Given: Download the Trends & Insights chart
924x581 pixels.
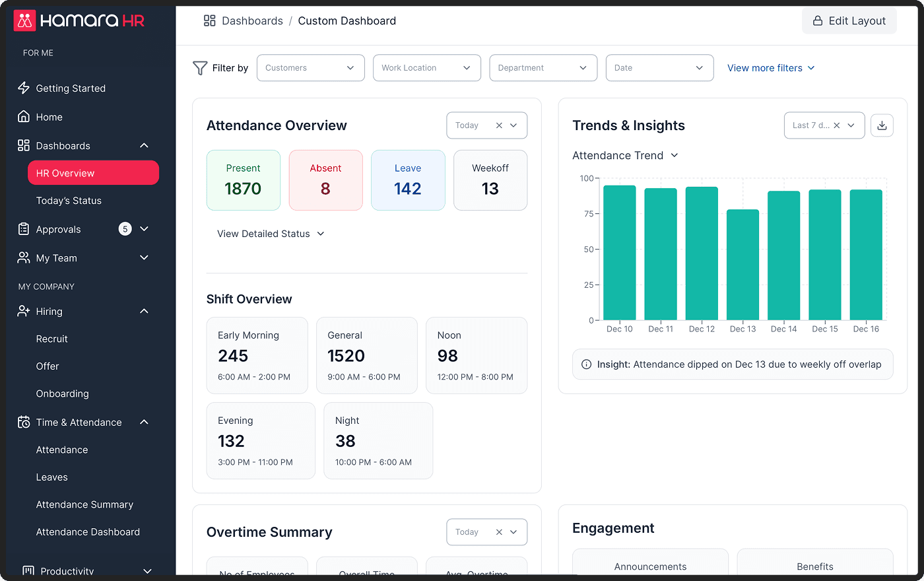Looking at the screenshot, I should click(882, 125).
